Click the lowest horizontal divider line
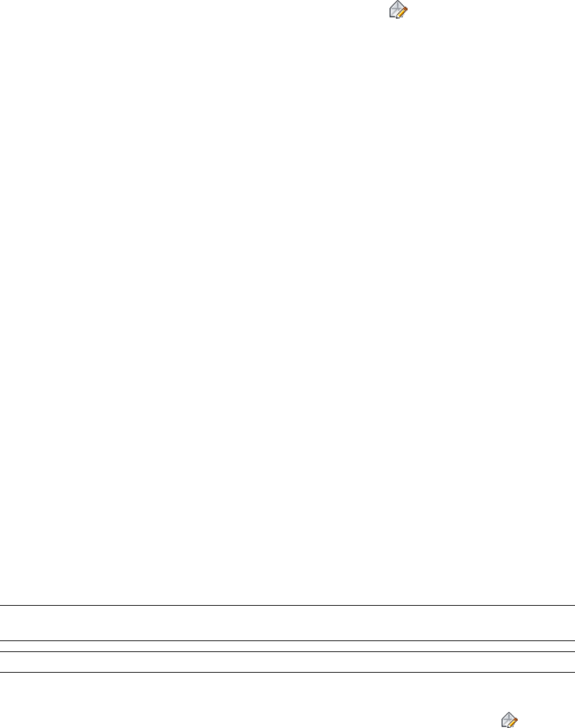 pyautogui.click(x=287, y=672)
